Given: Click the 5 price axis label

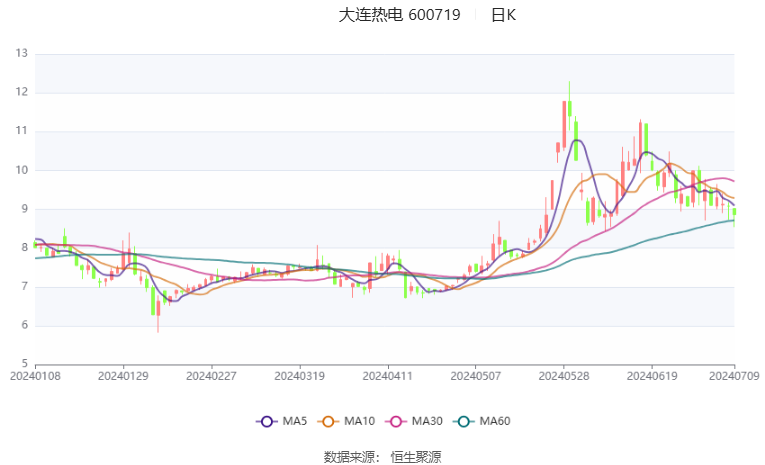Looking at the screenshot, I should (24, 364).
